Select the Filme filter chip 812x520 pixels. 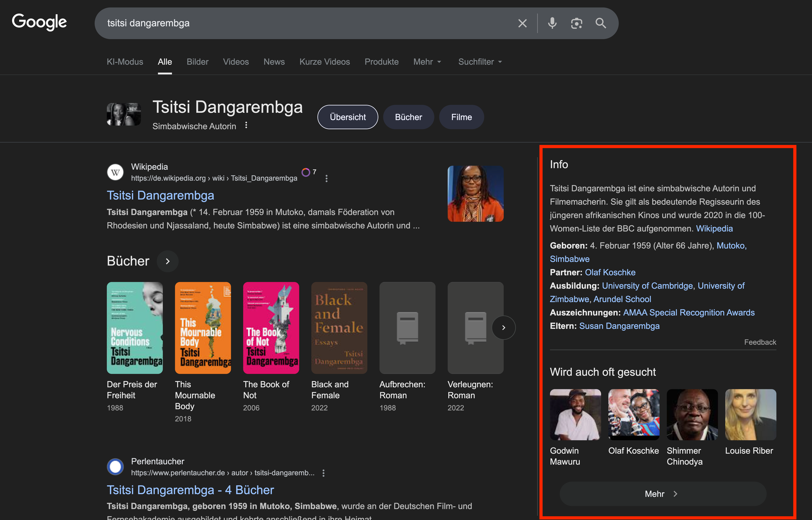[461, 117]
